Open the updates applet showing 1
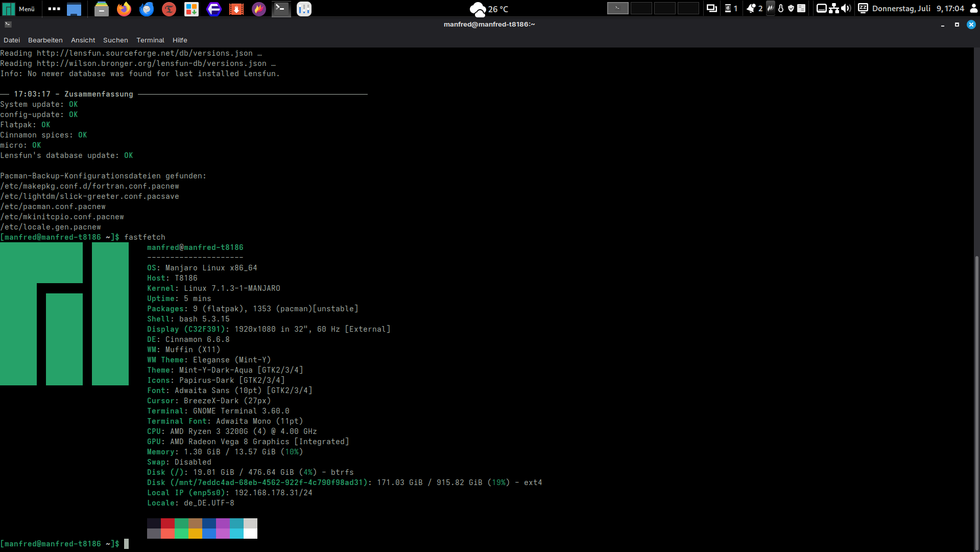This screenshot has height=552, width=980. 731,8
